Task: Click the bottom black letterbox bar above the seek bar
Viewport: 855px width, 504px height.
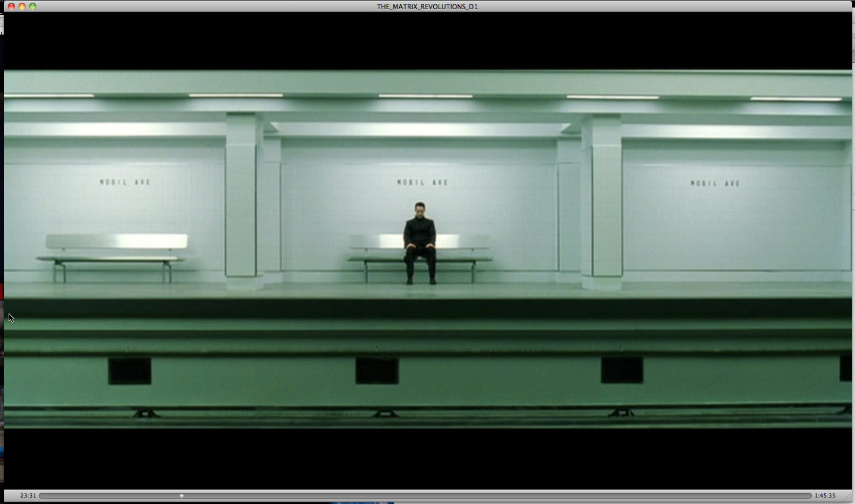Action: pyautogui.click(x=427, y=459)
